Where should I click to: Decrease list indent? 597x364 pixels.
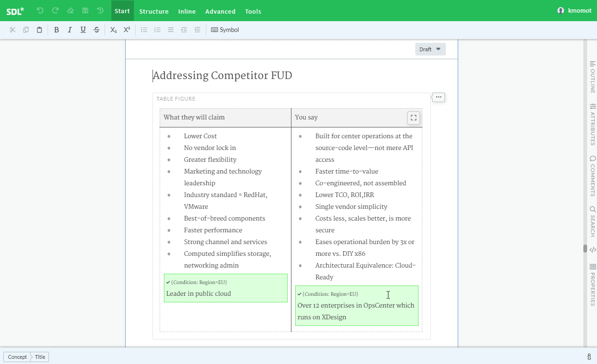click(197, 30)
